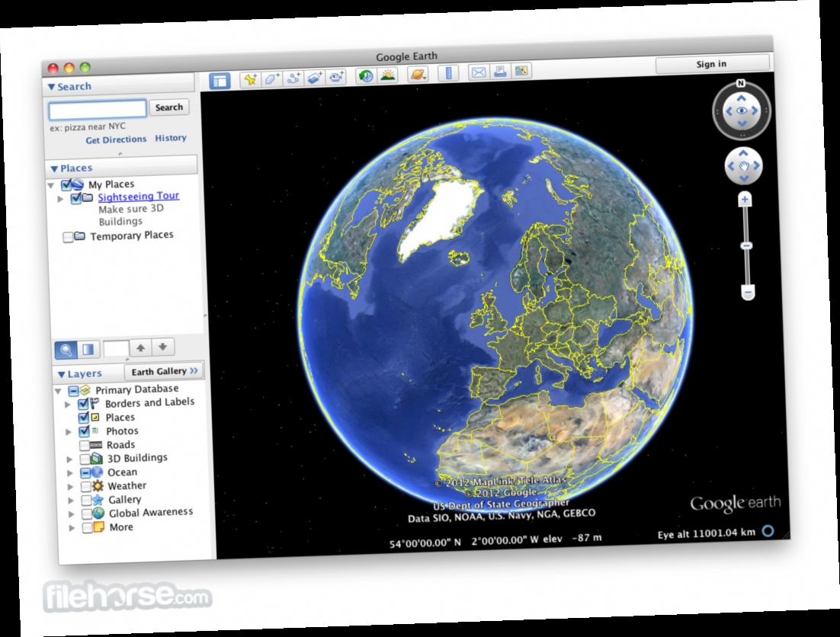The width and height of the screenshot is (840, 637).
Task: Click the Photos layer icon
Action: tap(96, 431)
